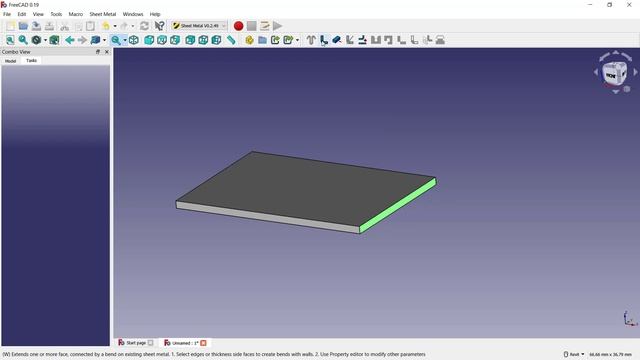This screenshot has height=360, width=640.
Task: Expand the Draw Style dropdown arrow
Action: [45, 40]
